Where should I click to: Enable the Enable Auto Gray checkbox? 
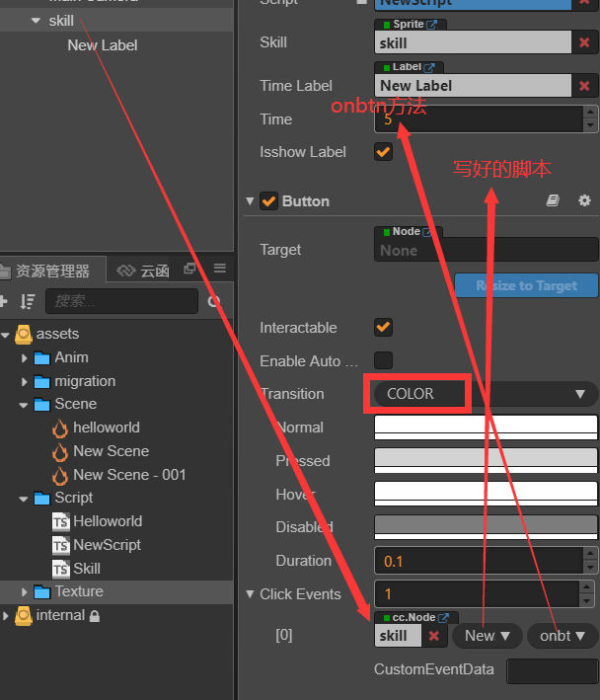[383, 360]
